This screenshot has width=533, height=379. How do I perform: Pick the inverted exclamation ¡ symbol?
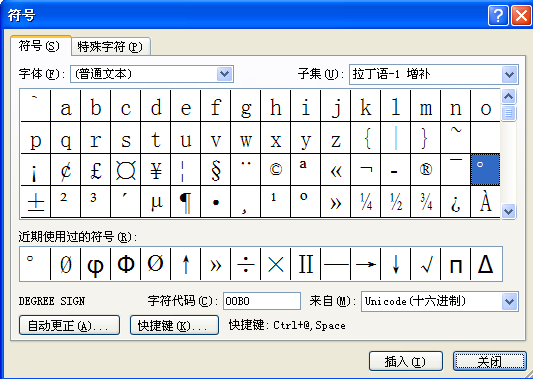[x=36, y=169]
